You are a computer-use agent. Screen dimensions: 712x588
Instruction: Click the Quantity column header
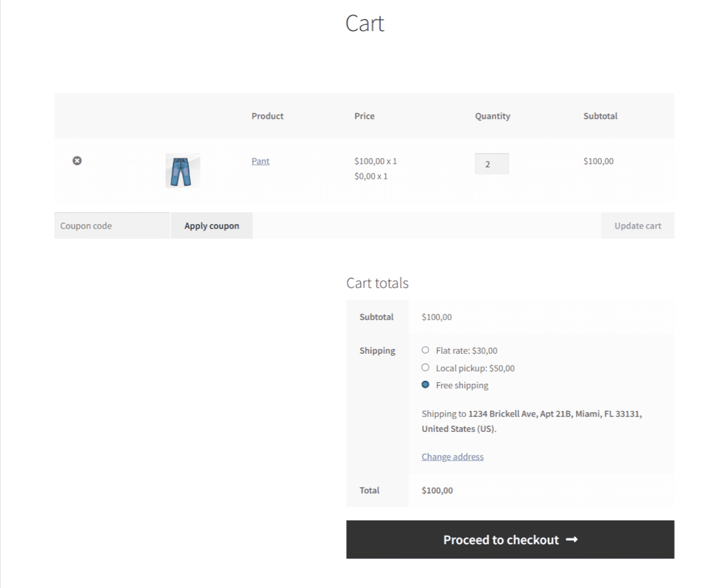tap(492, 116)
